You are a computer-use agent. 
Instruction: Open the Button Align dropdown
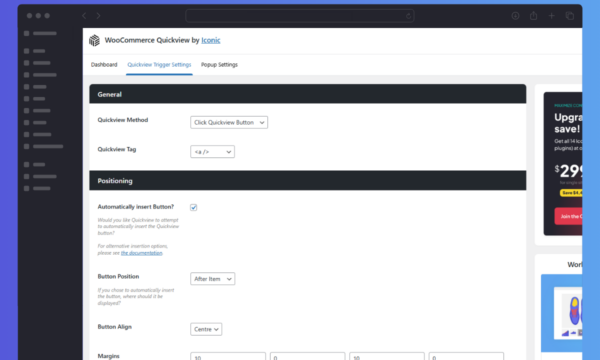tap(206, 329)
